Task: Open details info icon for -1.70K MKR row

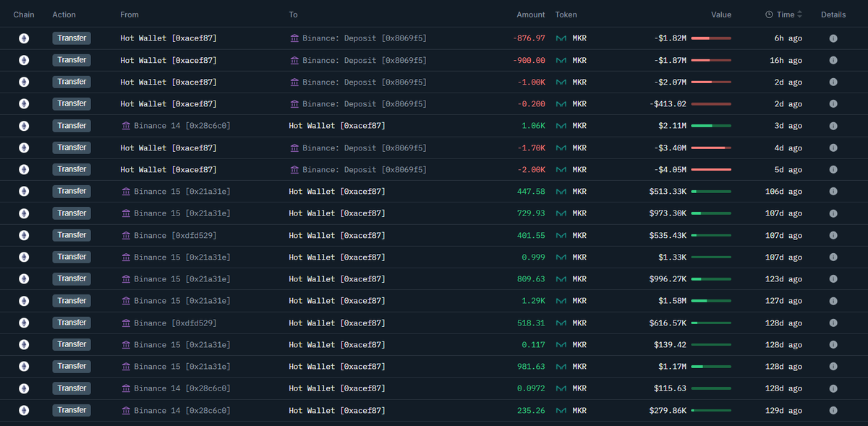Action: (833, 148)
